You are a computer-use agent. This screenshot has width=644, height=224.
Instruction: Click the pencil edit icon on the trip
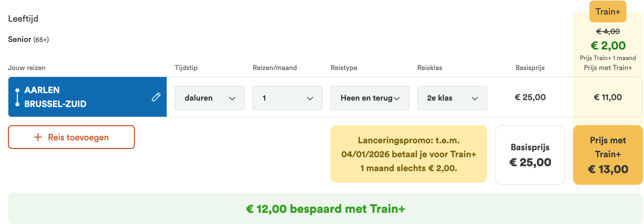(x=156, y=97)
